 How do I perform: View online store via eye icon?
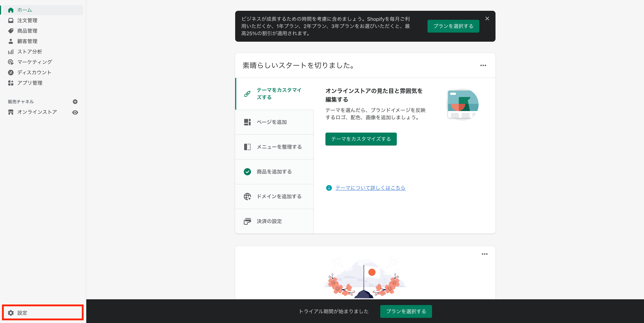coord(75,112)
